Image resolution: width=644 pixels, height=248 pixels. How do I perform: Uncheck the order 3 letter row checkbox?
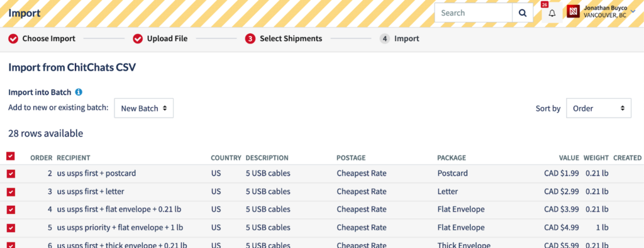pos(11,191)
